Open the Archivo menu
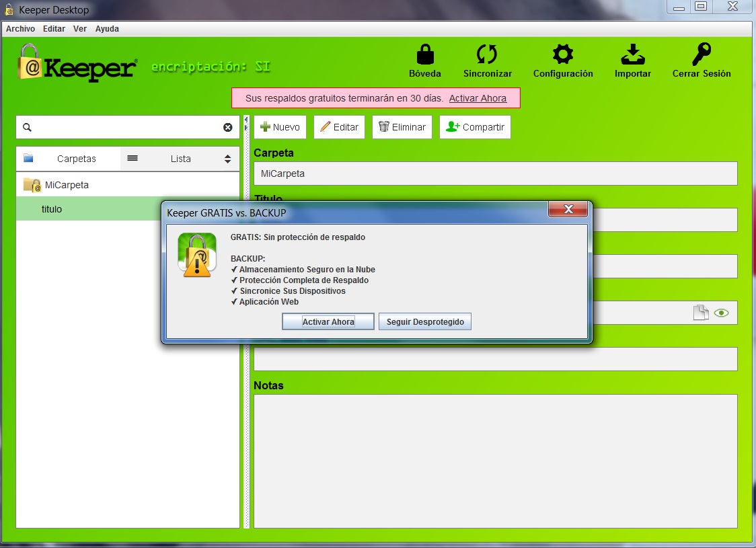756x548 pixels. [x=20, y=28]
